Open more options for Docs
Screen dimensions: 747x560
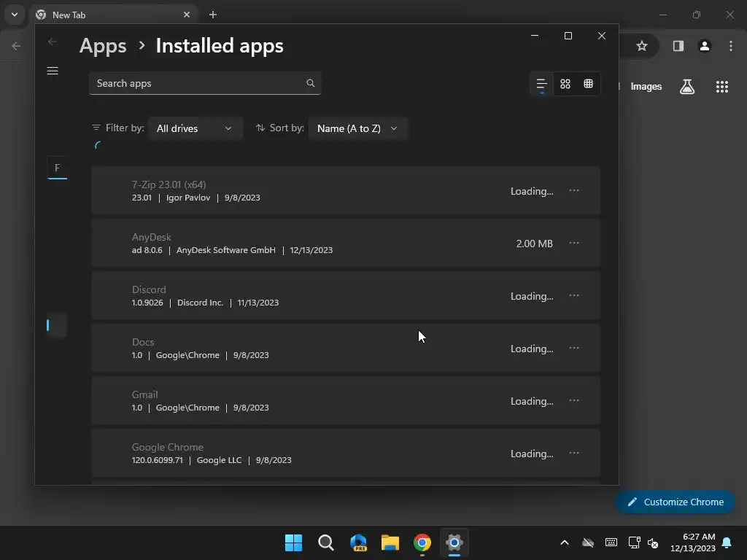(x=574, y=348)
